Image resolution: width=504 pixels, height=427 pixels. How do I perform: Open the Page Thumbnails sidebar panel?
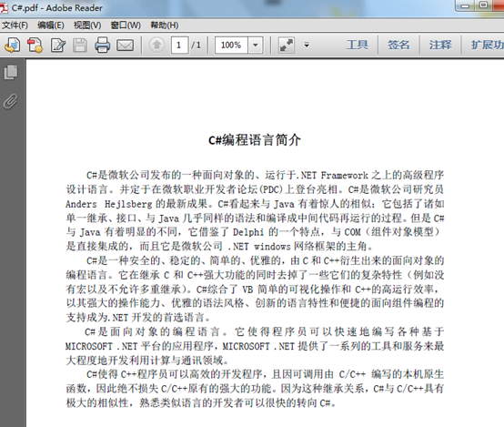pos(11,72)
